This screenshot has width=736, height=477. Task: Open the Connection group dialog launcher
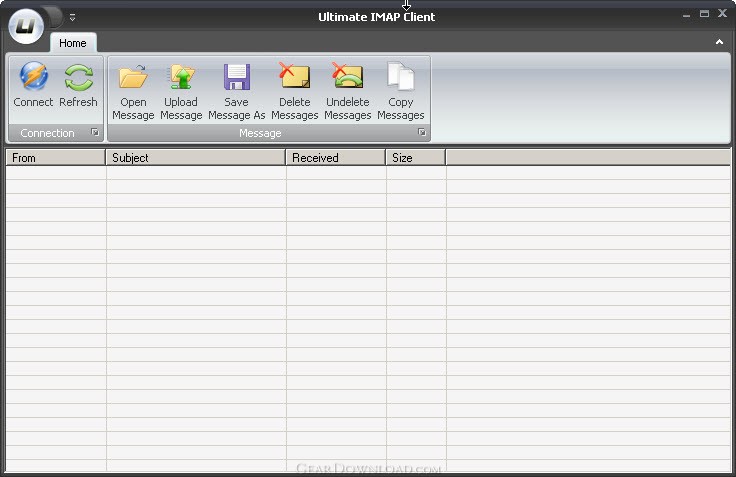(x=95, y=132)
